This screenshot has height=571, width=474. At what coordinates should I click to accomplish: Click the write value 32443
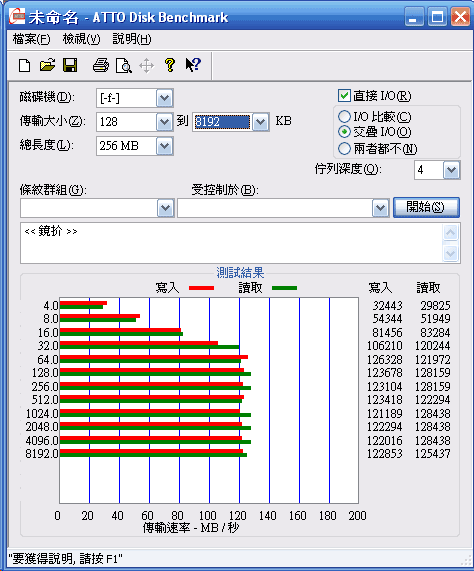(387, 306)
